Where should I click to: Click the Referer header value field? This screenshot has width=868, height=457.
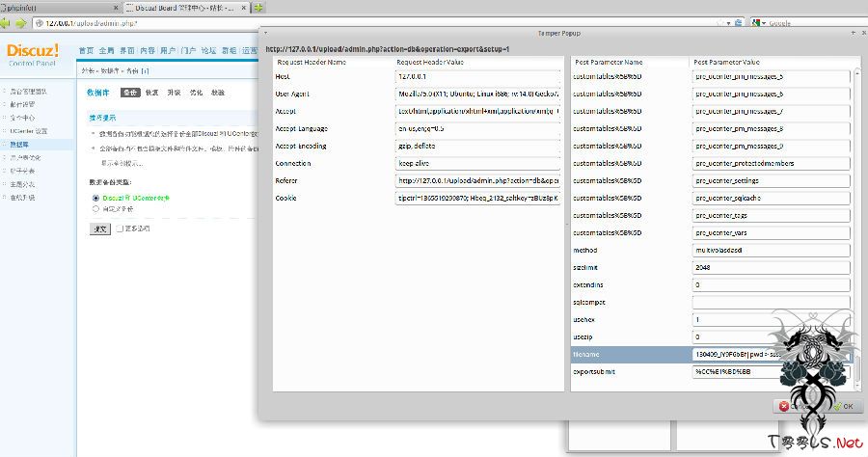tap(477, 181)
